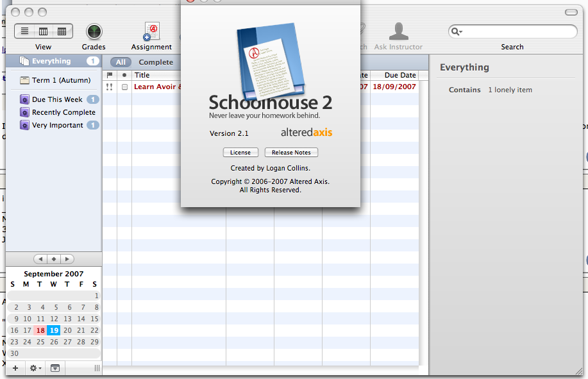This screenshot has height=379, width=588.
Task: Select the Learn Avoir assignment title
Action: 158,87
